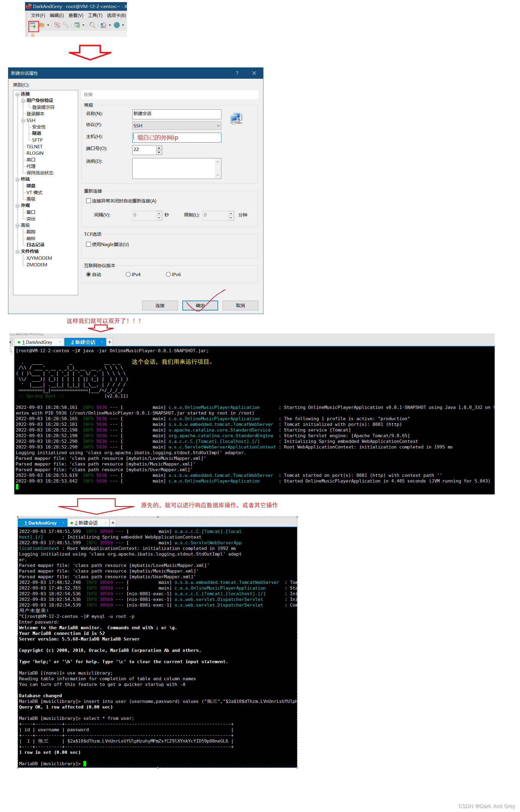Close the active 2 新建会话 tab above java terminal
This screenshot has height=812, width=520.
[x=102, y=342]
